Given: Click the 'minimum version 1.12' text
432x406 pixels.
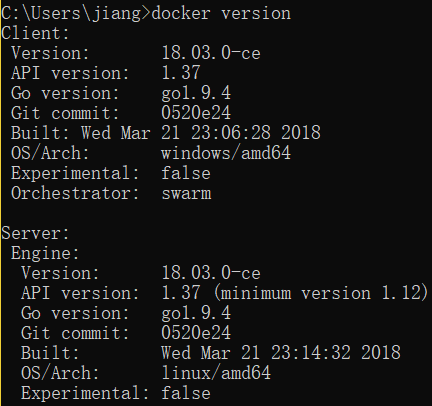Looking at the screenshot, I should [320, 293].
